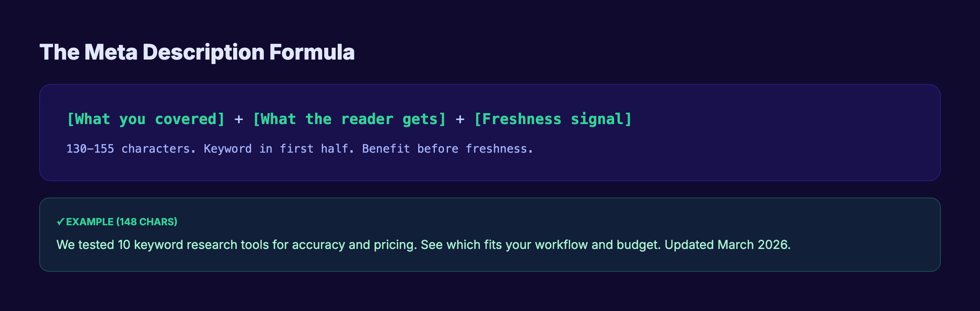Click the green checkmark icon beside EXAMPLE
Screen dimensions: 980x311
60,222
